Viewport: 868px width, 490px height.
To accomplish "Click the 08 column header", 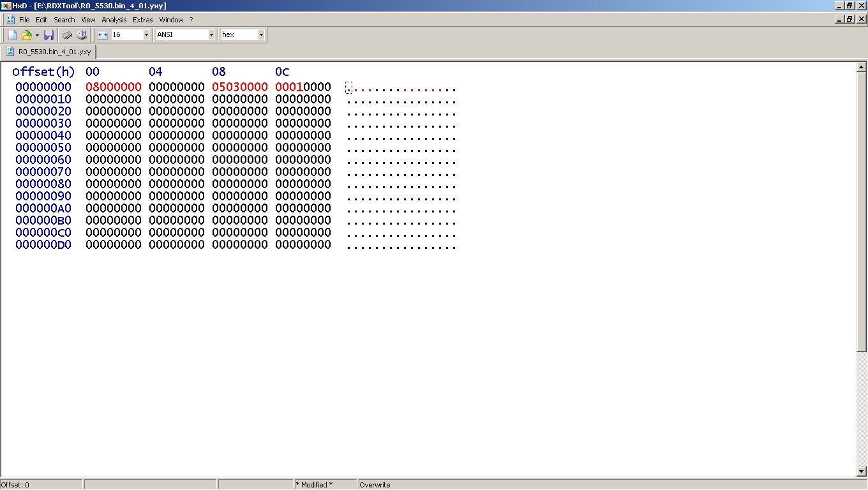I will click(219, 72).
